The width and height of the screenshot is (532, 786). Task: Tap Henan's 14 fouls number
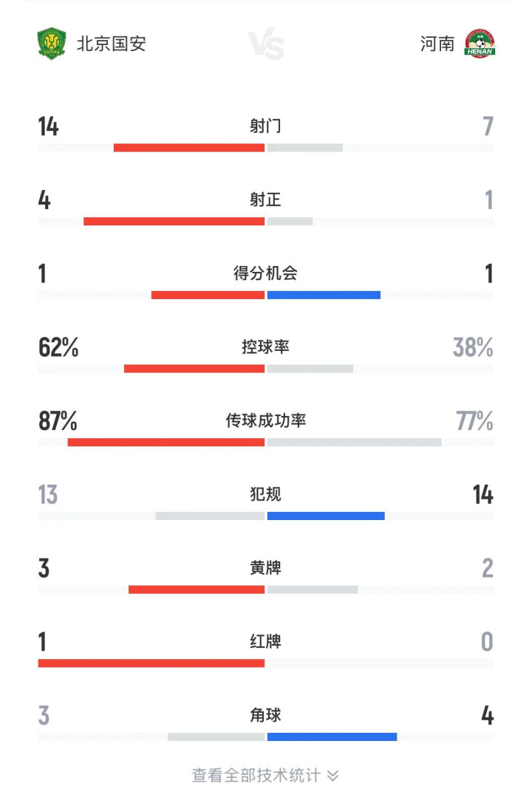coord(482,494)
